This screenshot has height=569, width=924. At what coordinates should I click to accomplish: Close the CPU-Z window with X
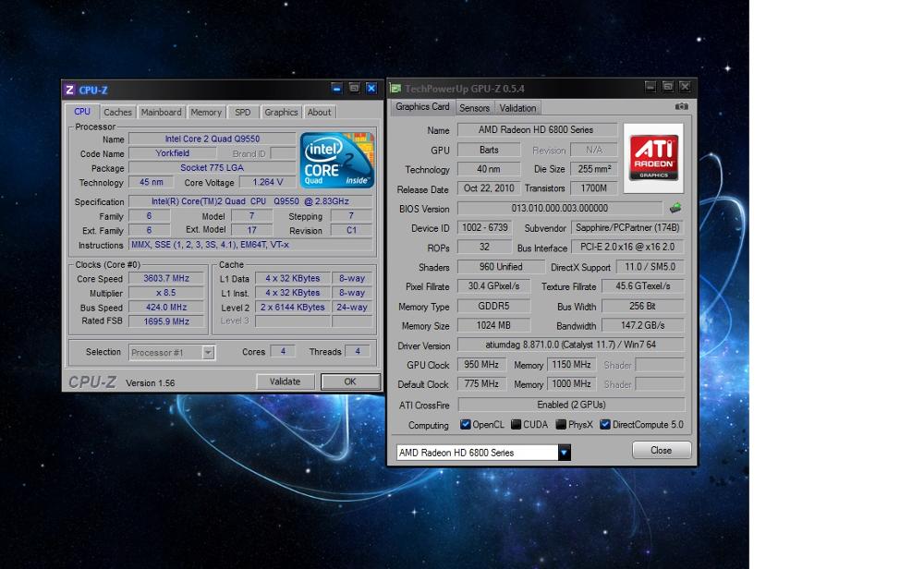371,89
